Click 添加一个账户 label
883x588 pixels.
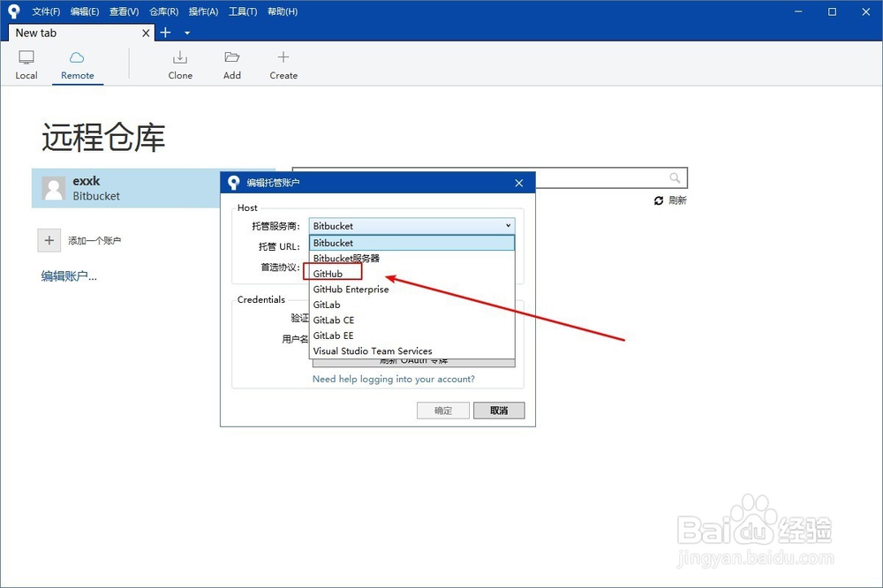pos(94,240)
